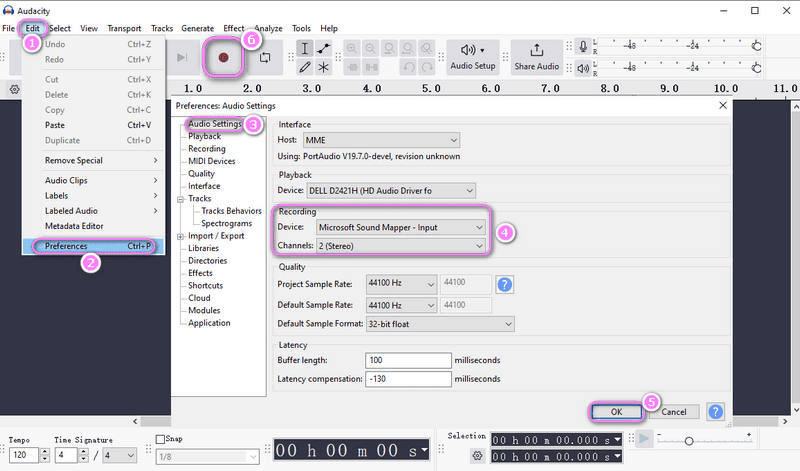Click the Cancel button in Preferences

pyautogui.click(x=673, y=411)
